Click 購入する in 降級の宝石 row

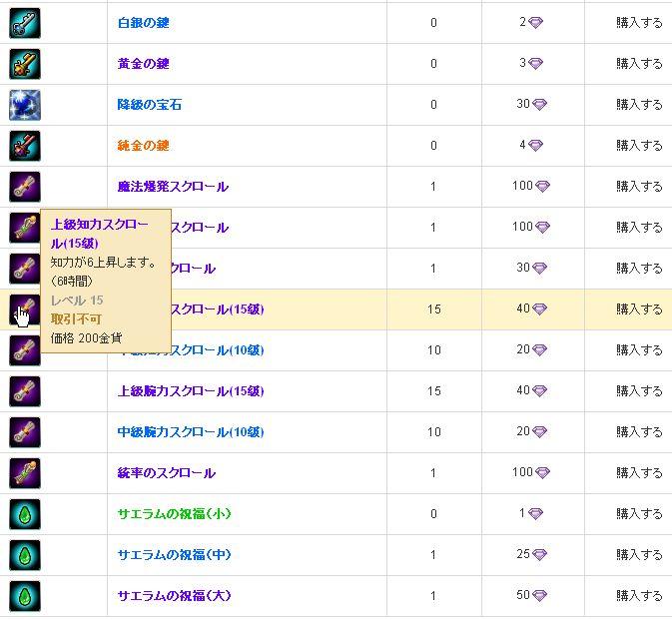(x=639, y=105)
